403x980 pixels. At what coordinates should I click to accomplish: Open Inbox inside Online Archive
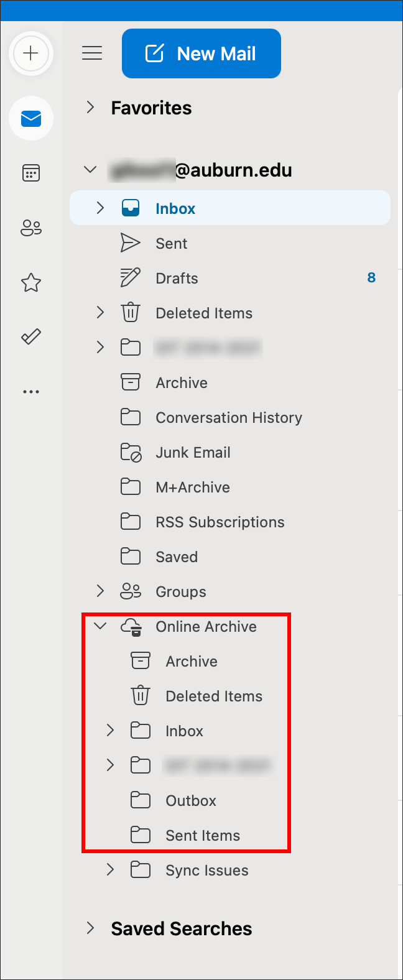184,731
